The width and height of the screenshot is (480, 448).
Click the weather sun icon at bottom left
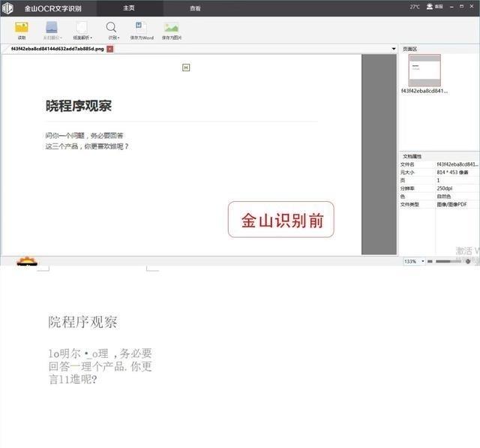tap(27, 261)
